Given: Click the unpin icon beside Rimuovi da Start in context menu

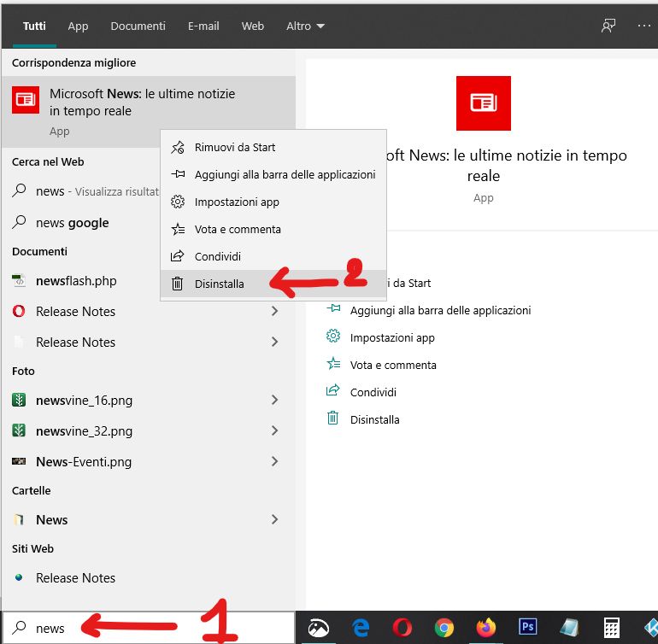Looking at the screenshot, I should [x=178, y=147].
